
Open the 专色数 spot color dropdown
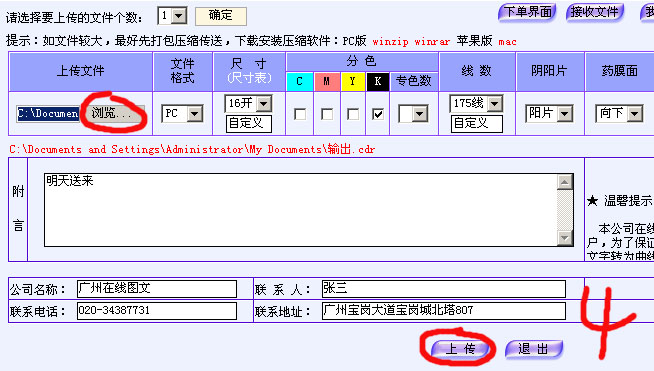420,114
